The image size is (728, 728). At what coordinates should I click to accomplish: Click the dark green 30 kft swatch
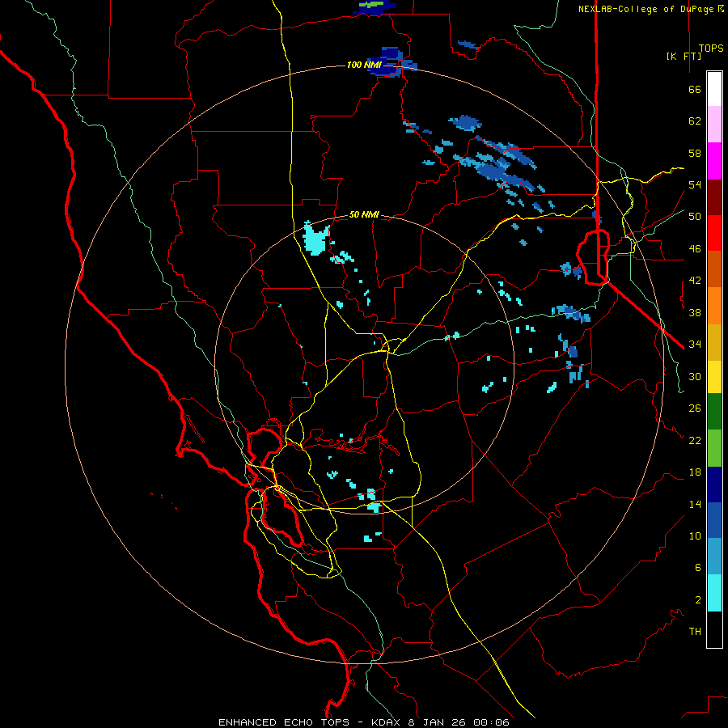[x=714, y=412]
